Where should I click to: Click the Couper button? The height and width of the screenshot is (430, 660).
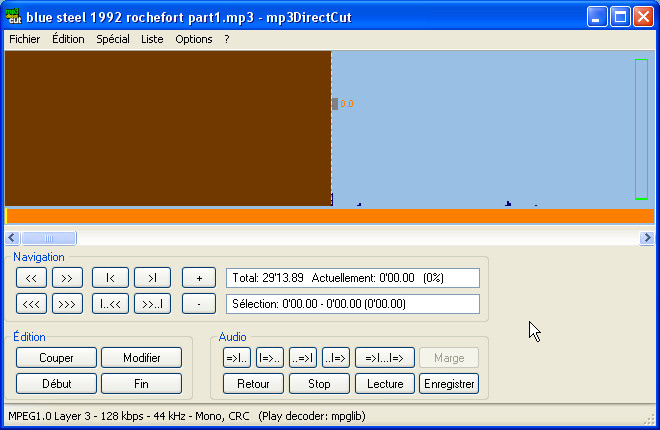(x=56, y=358)
